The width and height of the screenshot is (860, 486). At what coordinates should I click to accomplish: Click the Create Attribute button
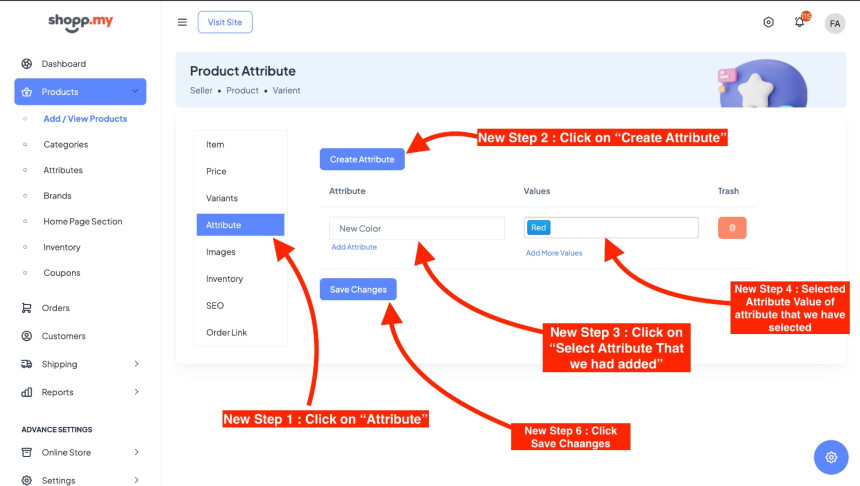point(362,159)
